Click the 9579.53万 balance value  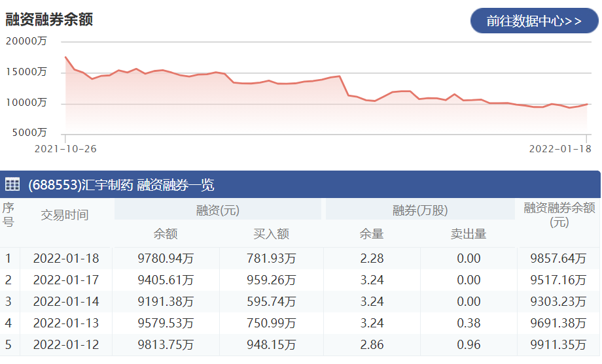pyautogui.click(x=166, y=323)
